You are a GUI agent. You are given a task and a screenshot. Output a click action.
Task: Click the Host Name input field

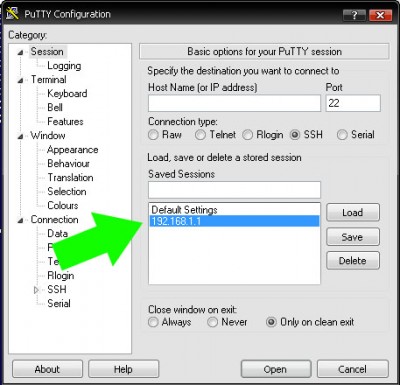[234, 103]
